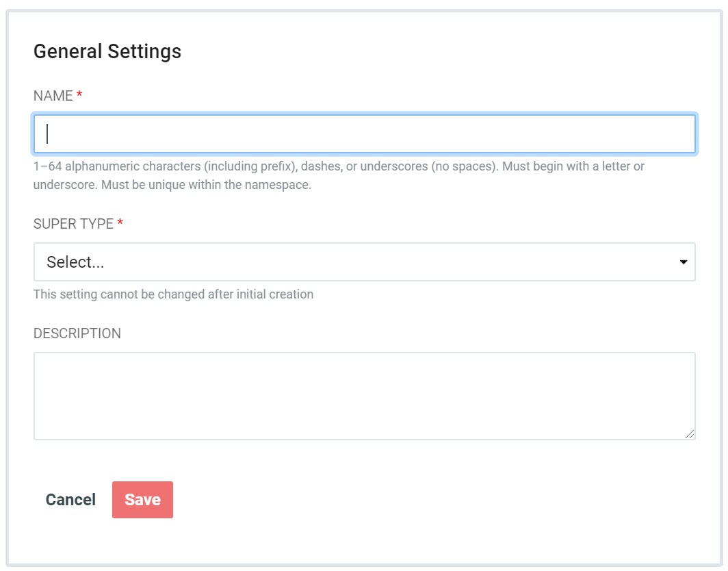Click the red asterisk beside SUPER TYPE

pos(120,224)
